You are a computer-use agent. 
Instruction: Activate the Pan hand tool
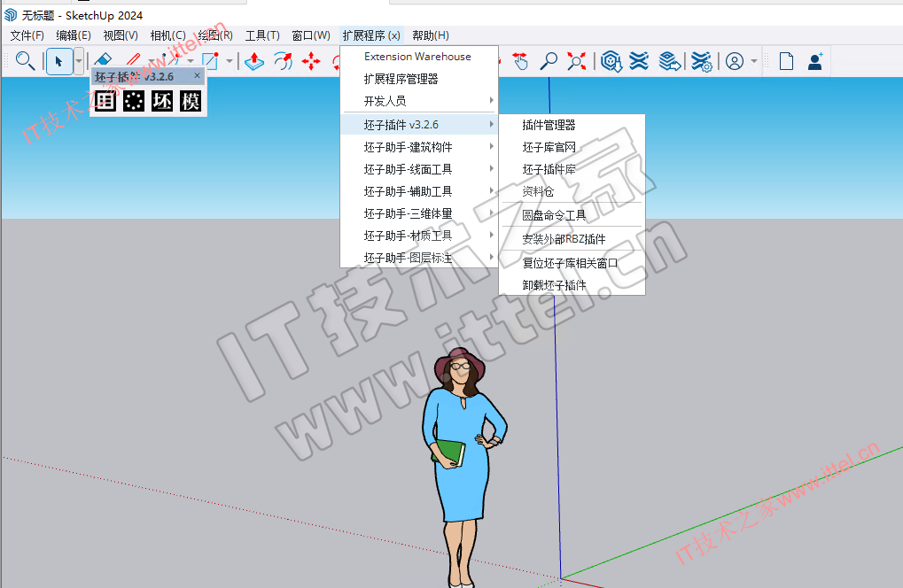click(520, 61)
